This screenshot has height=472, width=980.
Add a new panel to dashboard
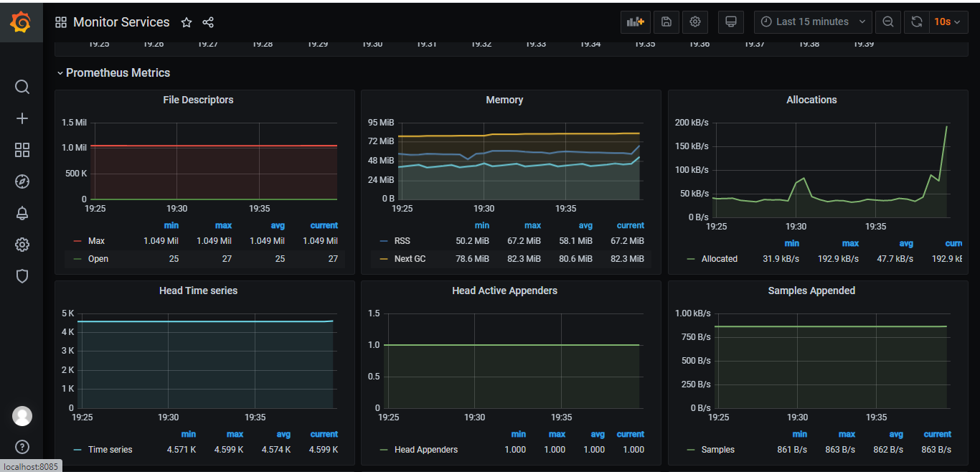tap(636, 22)
